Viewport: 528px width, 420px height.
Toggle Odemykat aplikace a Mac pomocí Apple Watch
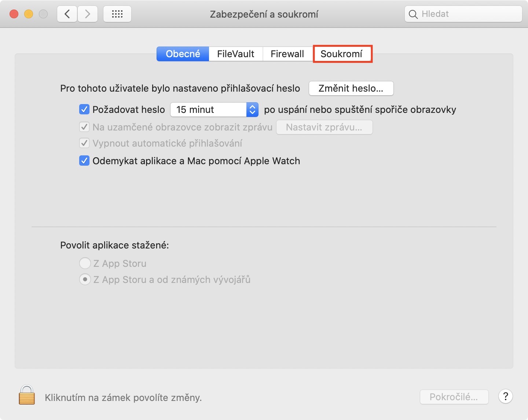(x=84, y=161)
